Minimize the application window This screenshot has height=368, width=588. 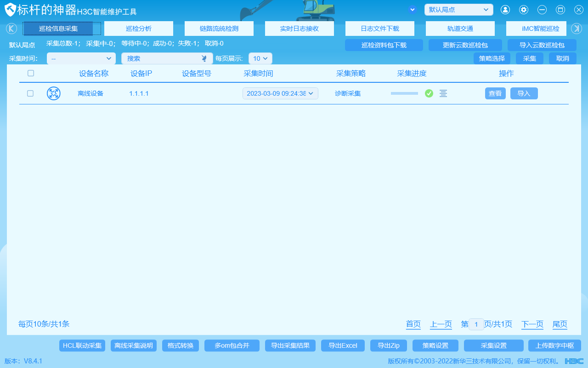pyautogui.click(x=542, y=10)
